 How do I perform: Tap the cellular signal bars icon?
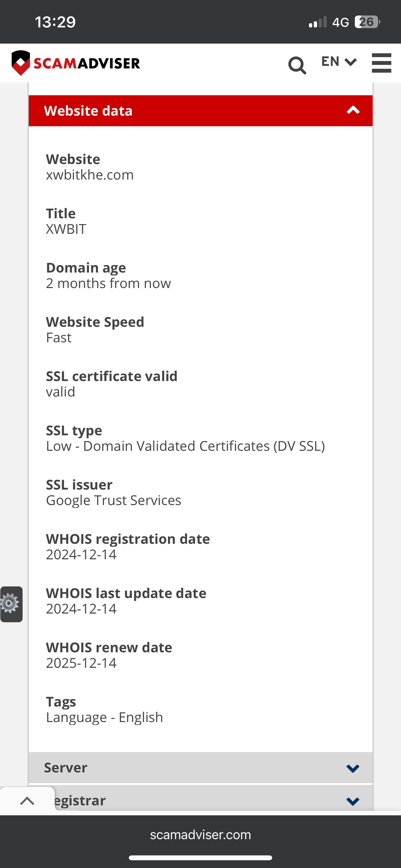coord(318,22)
